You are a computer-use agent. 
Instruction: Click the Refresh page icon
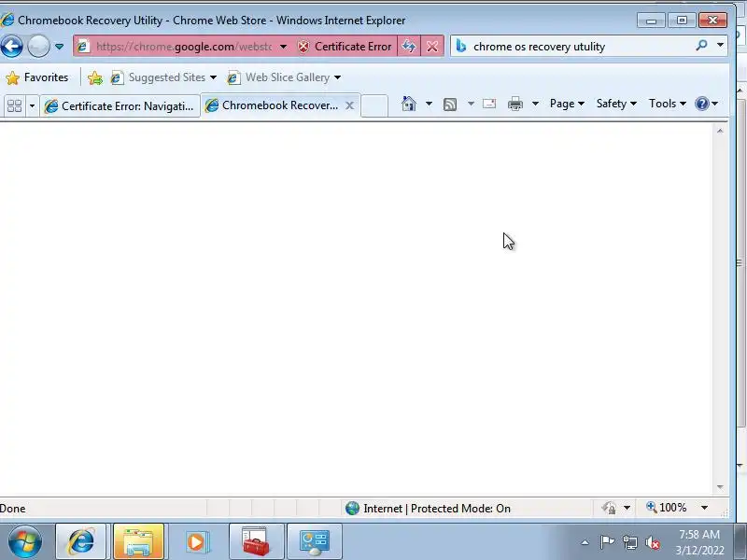coord(409,46)
